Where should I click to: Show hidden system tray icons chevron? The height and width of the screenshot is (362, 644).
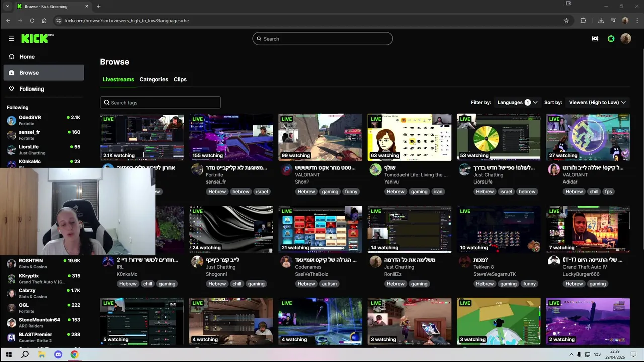[x=571, y=355]
